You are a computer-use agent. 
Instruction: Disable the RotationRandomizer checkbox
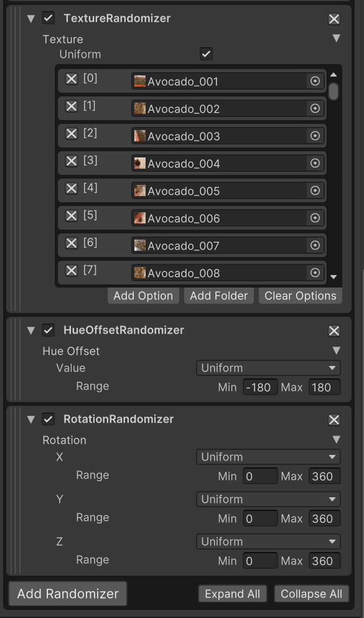pyautogui.click(x=48, y=419)
